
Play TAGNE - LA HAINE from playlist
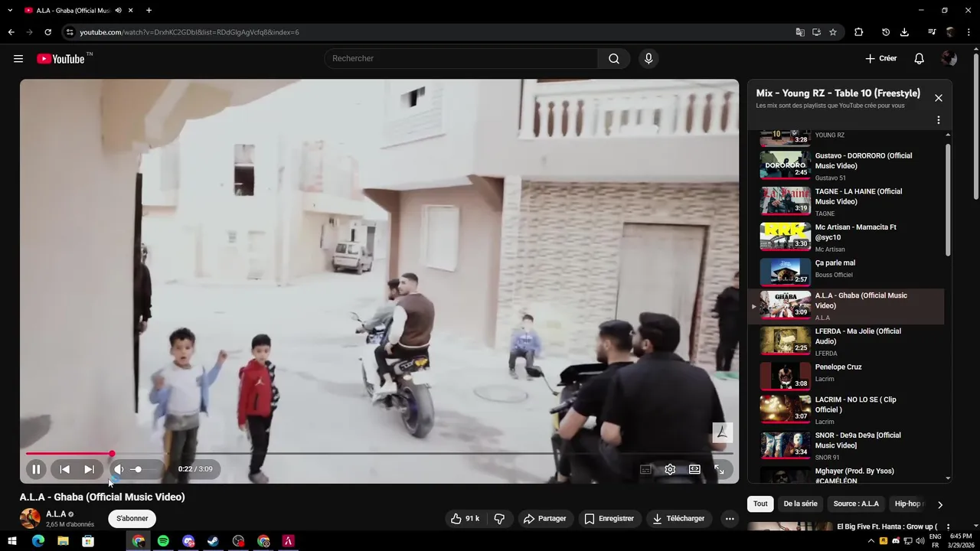[846, 201]
